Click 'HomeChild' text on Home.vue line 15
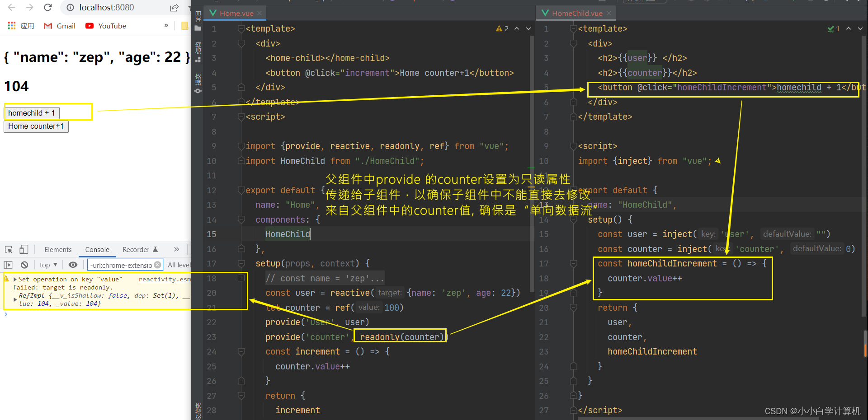The height and width of the screenshot is (420, 868). [x=288, y=234]
